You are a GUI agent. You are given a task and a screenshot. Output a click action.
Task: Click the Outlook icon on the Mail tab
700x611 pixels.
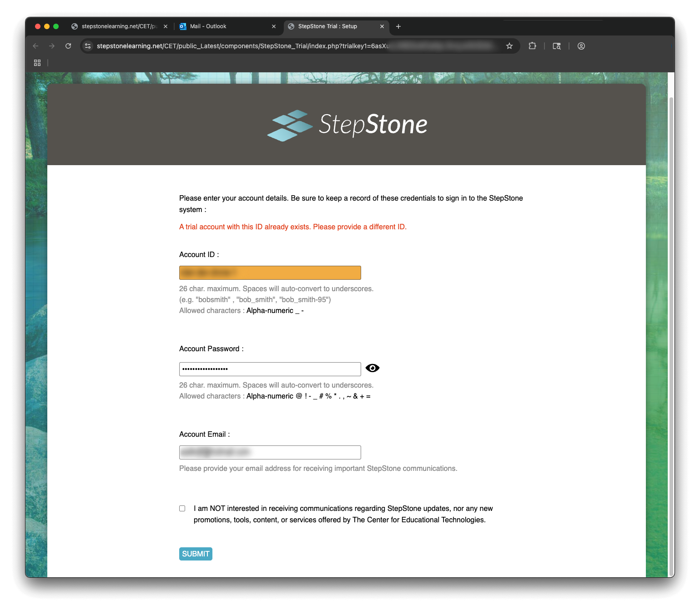183,26
